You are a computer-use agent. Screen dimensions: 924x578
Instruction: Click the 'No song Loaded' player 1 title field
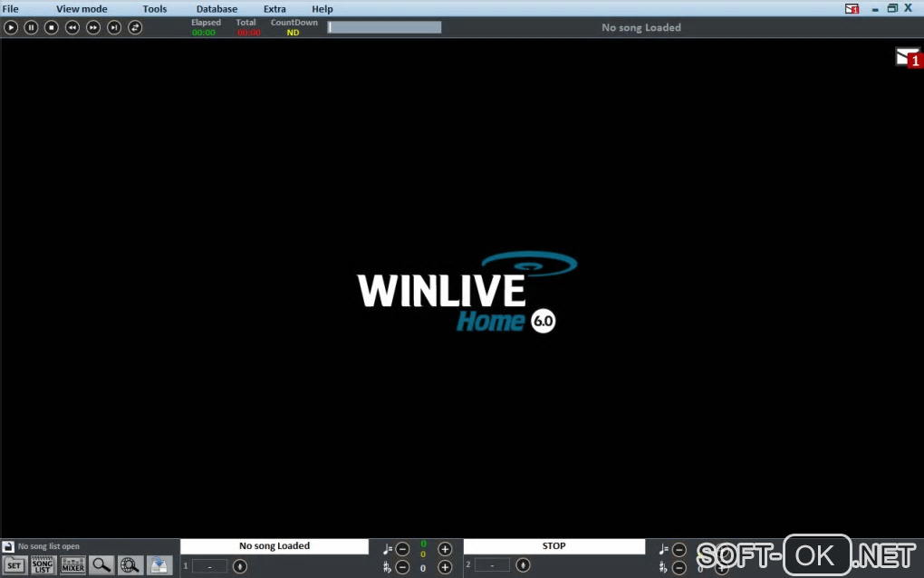pyautogui.click(x=274, y=546)
